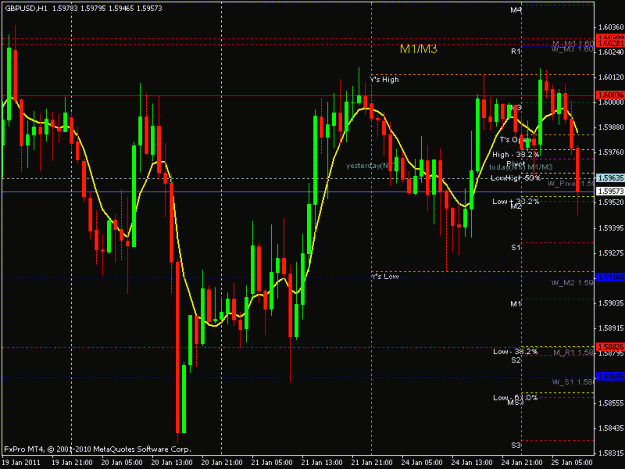Click the W_S1 1.58 level label
This screenshot has width=625, height=469.
click(x=572, y=382)
